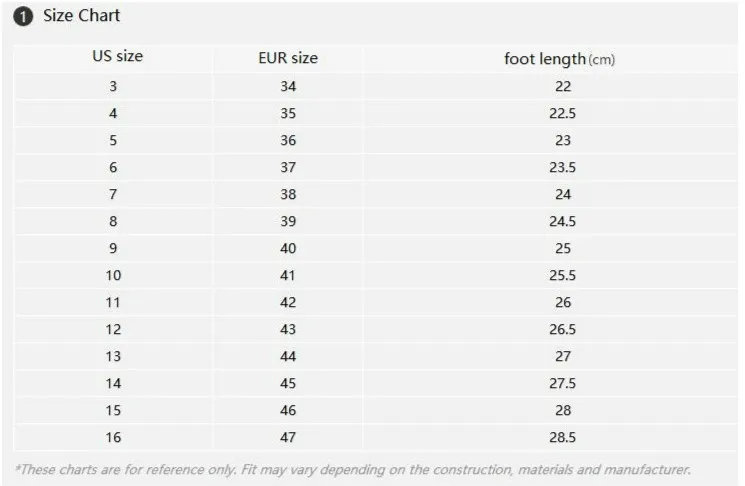Click the foot length (cm) header
Viewport: 745px width, 486px height.
click(559, 59)
